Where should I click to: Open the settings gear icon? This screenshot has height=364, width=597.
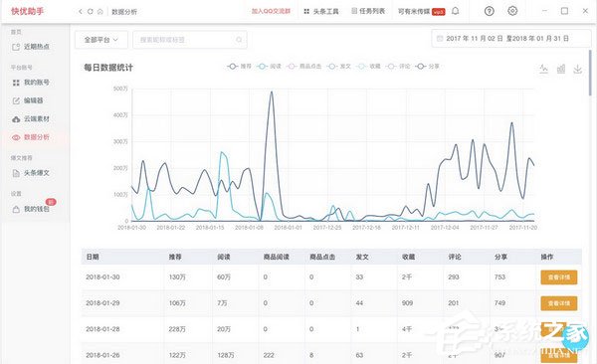pyautogui.click(x=512, y=11)
